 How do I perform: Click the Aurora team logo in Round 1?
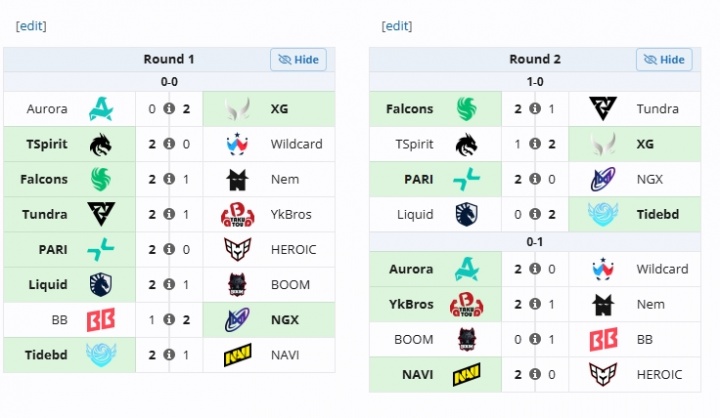pos(101,109)
